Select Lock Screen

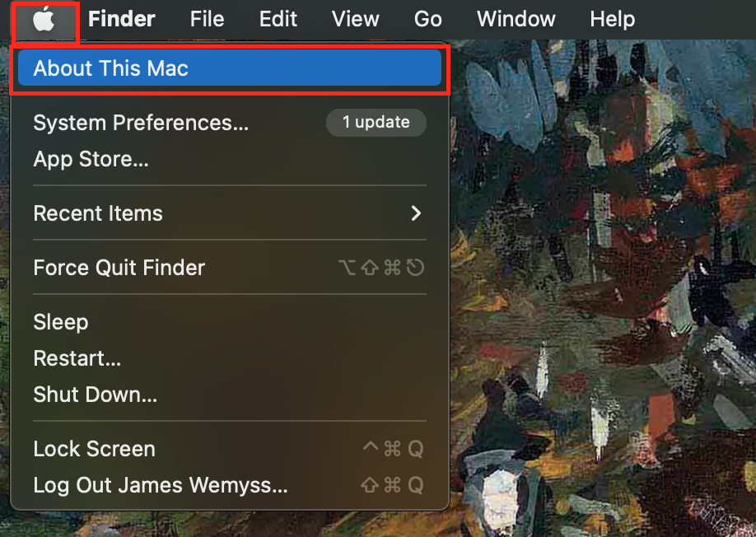(95, 449)
